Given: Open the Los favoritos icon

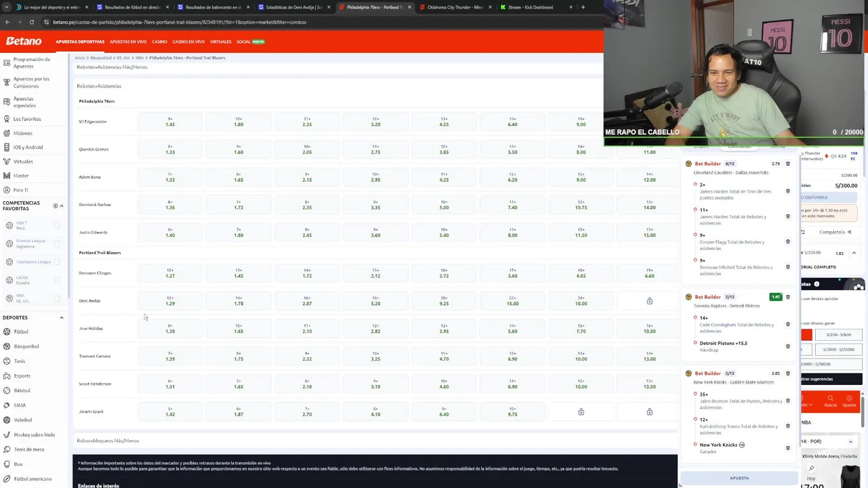Looking at the screenshot, I should click(7, 119).
